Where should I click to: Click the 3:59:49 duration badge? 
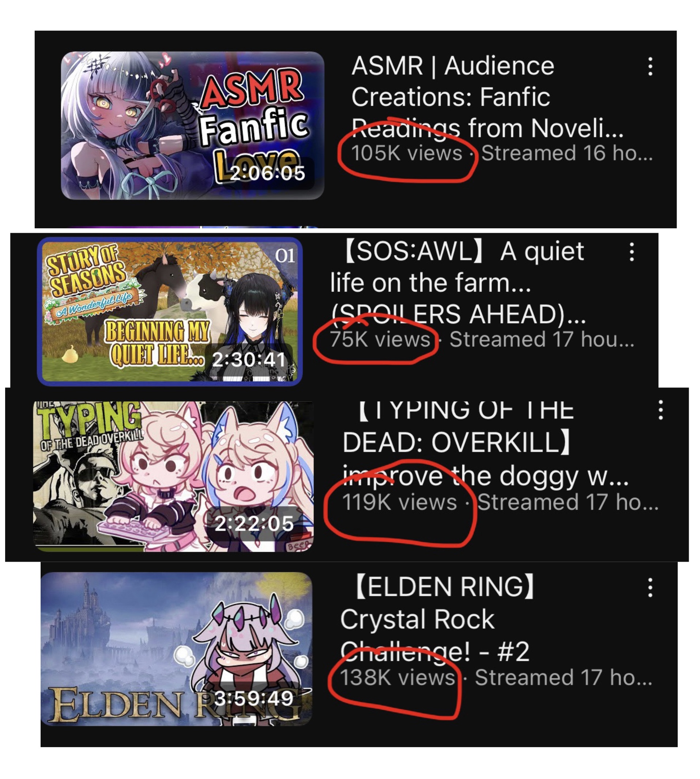pos(254,698)
